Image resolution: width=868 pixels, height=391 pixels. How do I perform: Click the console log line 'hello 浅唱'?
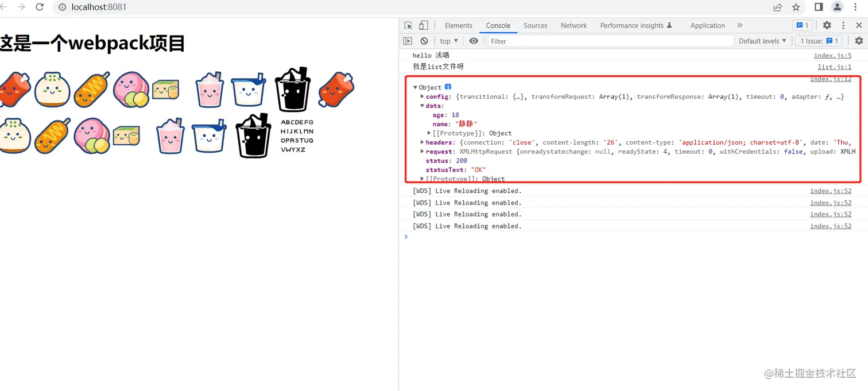coord(431,56)
